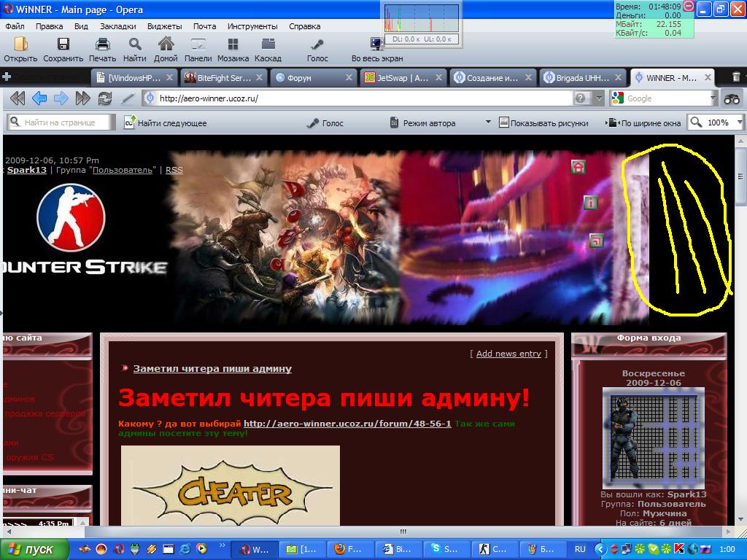Viewport: 747px width, 560px height.
Task: Open the Режим автора style dropdown arrow
Action: (488, 122)
